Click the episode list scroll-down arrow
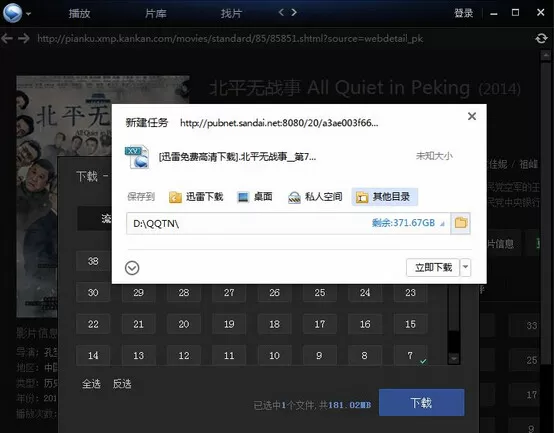Image resolution: width=554 pixels, height=433 pixels. (454, 359)
